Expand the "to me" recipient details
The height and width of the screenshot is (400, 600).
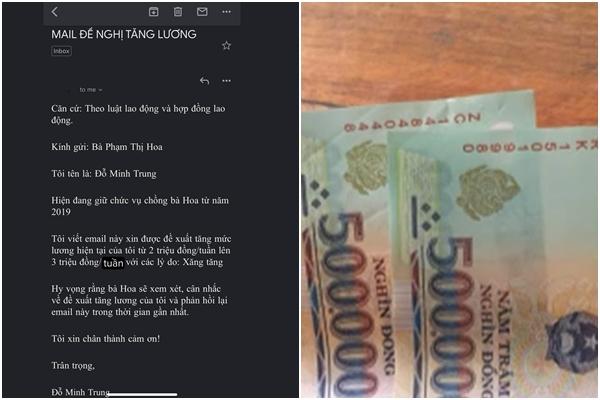click(91, 90)
